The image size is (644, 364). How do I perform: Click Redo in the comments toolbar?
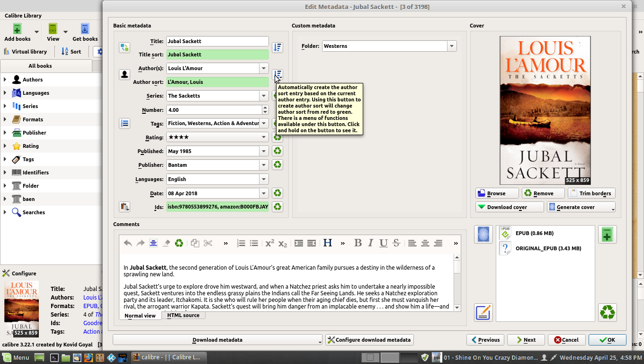click(141, 243)
